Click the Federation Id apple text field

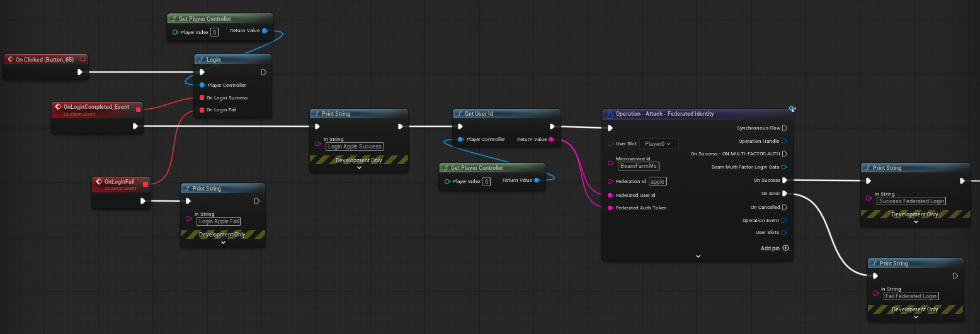(x=657, y=181)
